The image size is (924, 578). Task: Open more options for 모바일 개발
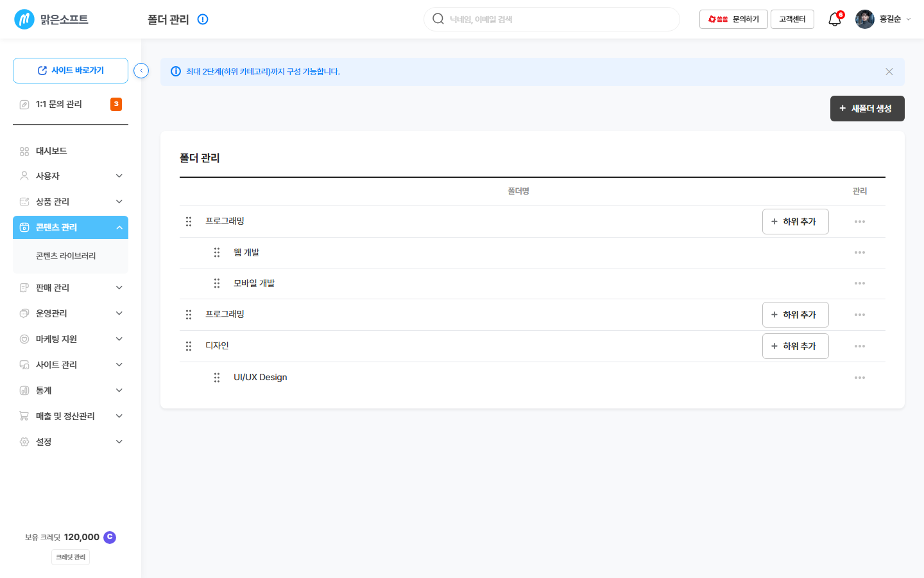click(x=860, y=283)
